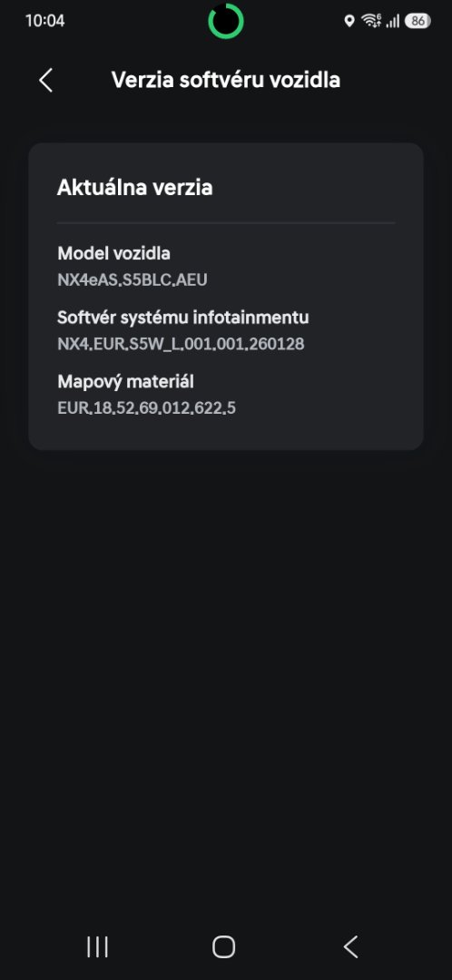Tap the battery indicator showing 86
Screen dimensions: 452x980
(417, 21)
